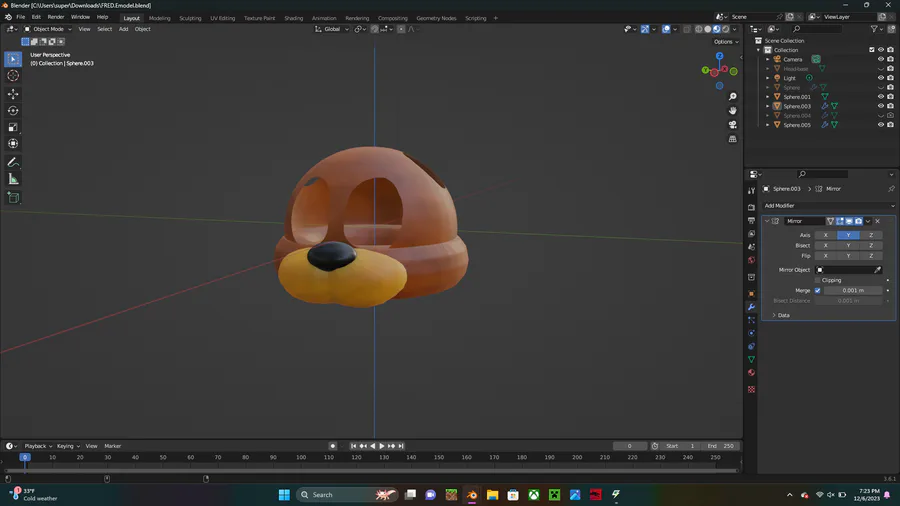Enable Flip Z in Mirror modifier
Screen dimensions: 900x506
click(x=871, y=256)
